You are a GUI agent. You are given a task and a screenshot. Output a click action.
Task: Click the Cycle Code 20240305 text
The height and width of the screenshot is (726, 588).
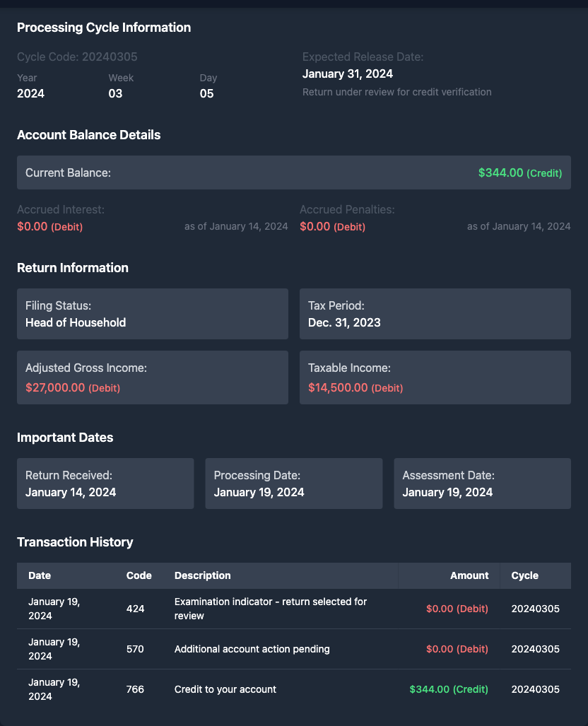point(77,57)
